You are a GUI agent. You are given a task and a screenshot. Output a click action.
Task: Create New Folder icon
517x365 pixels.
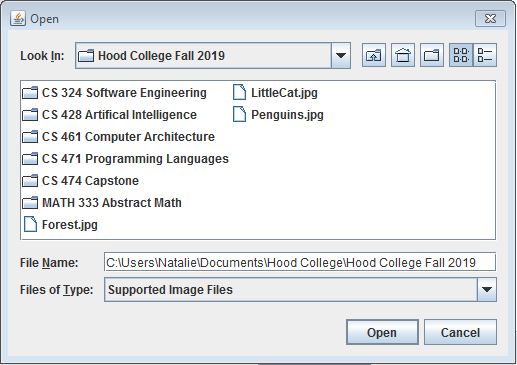pos(432,55)
